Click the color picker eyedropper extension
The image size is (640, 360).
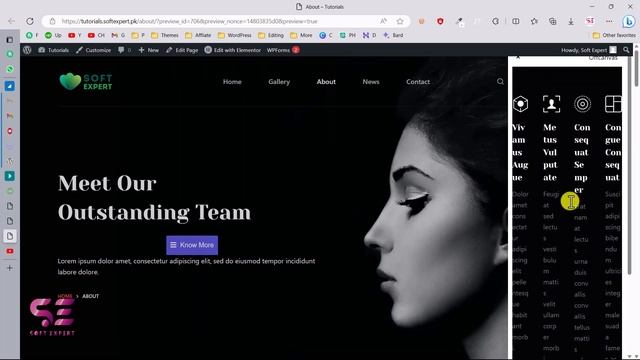click(459, 21)
